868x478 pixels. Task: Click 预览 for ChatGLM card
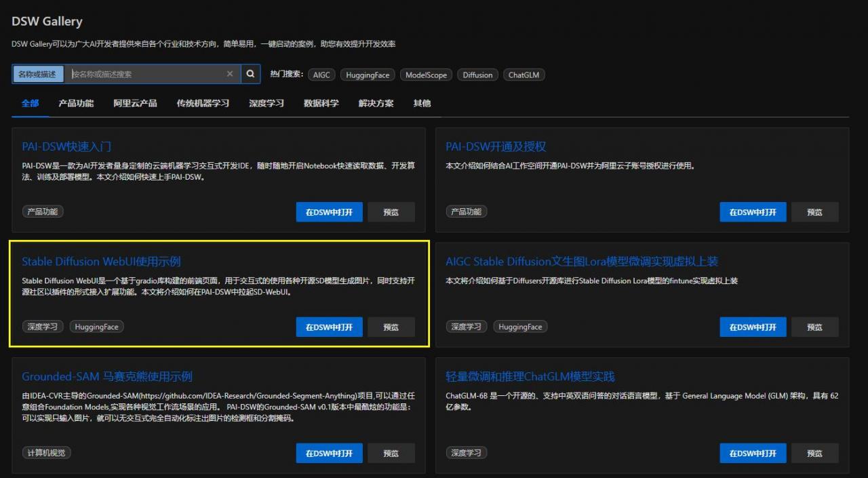pos(815,453)
